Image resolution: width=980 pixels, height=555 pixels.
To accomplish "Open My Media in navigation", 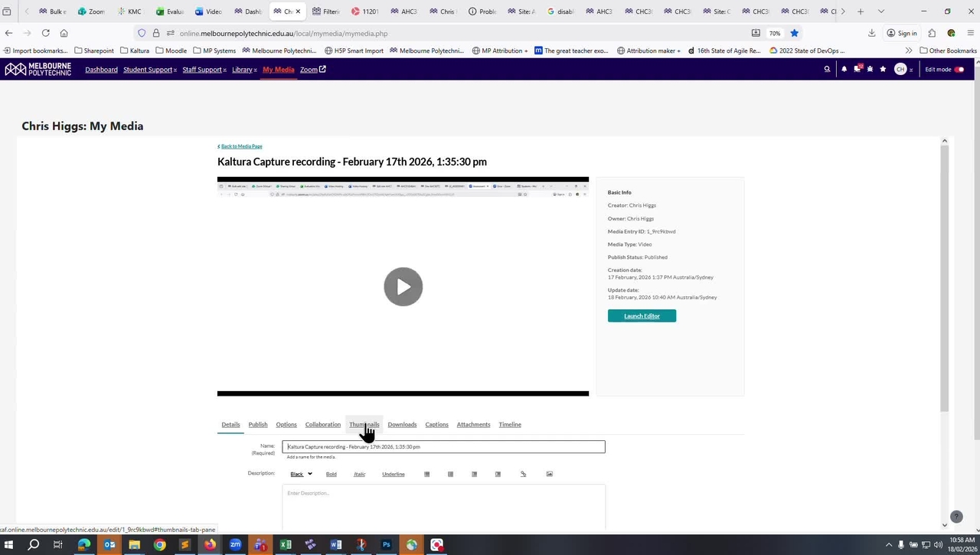I will (278, 70).
